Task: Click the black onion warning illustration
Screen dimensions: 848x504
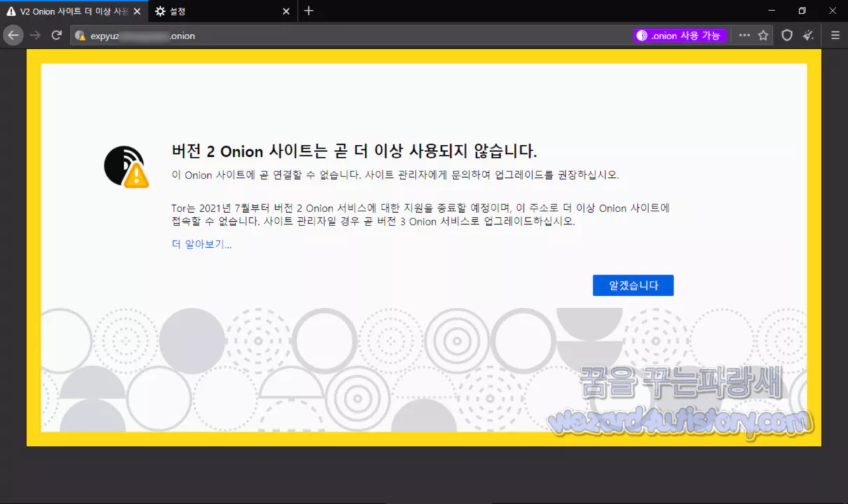Action: coord(125,167)
